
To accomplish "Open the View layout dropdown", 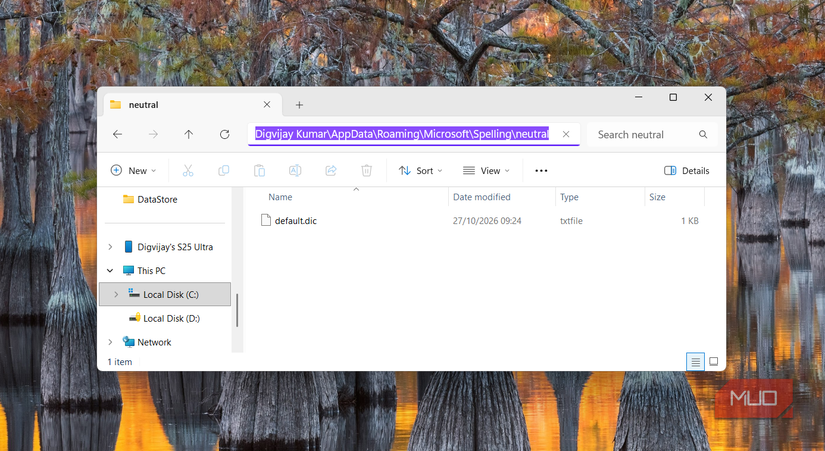I will point(486,171).
